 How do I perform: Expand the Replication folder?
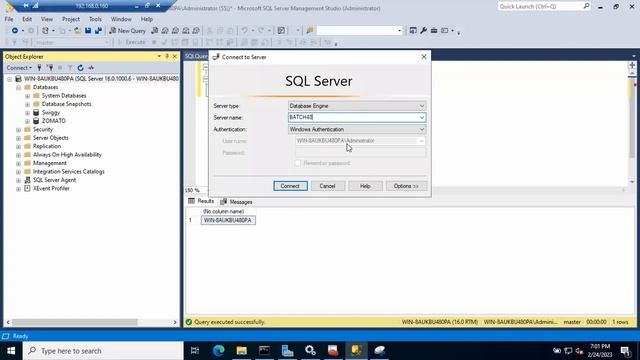pyautogui.click(x=18, y=146)
